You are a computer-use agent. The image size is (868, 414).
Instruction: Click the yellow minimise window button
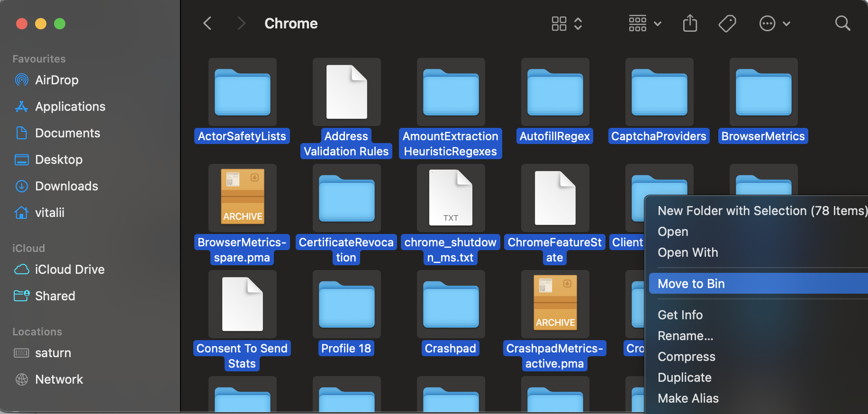tap(41, 23)
